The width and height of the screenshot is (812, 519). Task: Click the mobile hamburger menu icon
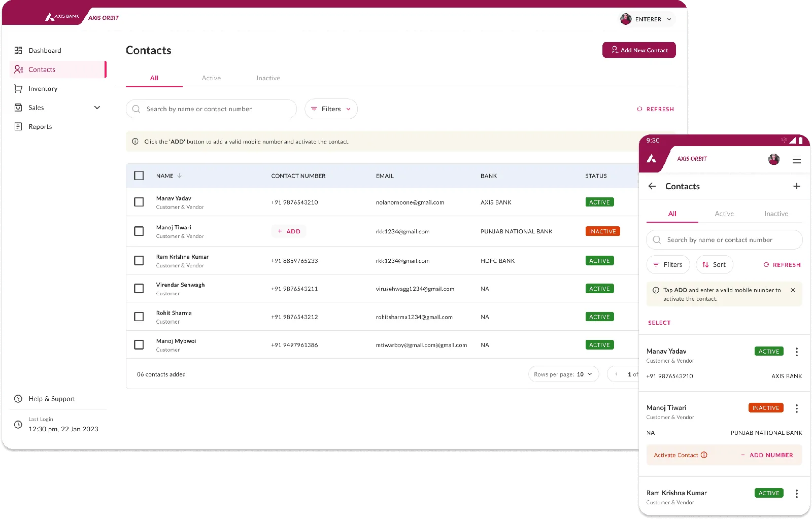797,159
